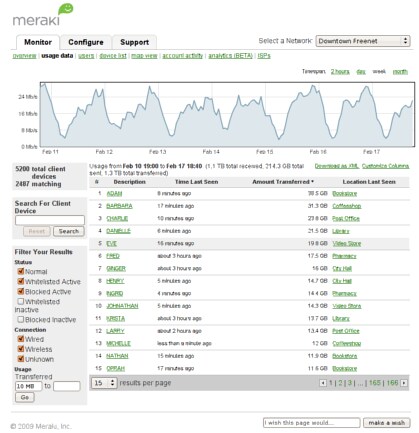Open client DANIELLE details

point(118,231)
